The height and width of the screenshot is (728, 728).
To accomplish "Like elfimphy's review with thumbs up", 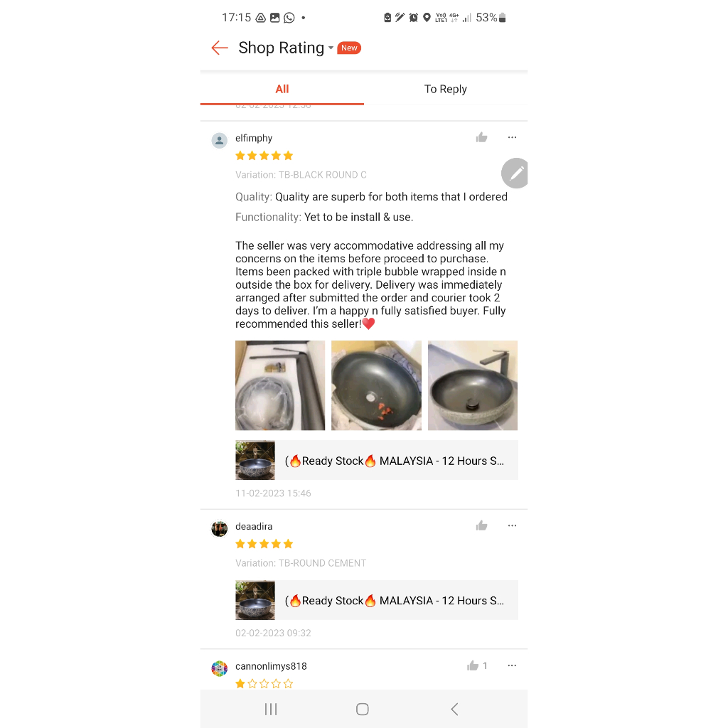I will [481, 137].
